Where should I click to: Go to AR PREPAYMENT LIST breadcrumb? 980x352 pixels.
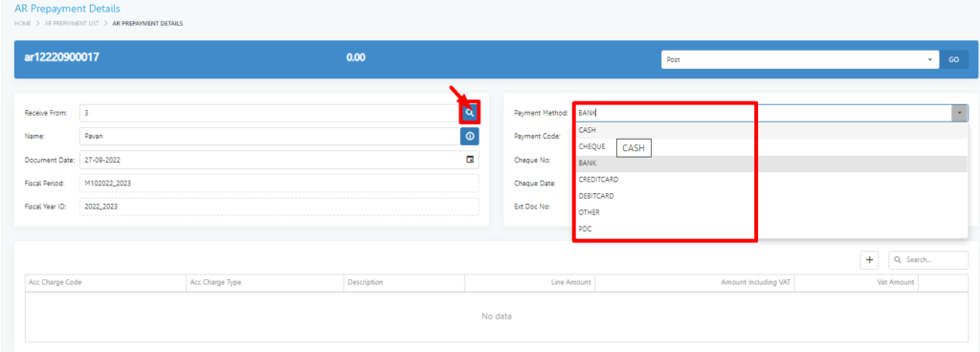coord(72,23)
